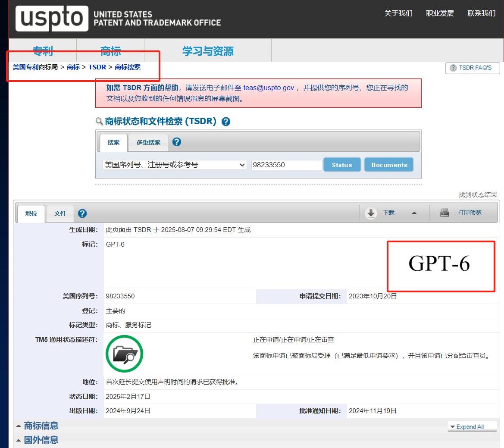Click the 商标搜索 breadcrumb link
Screen dimensions: 504x448
coord(128,67)
